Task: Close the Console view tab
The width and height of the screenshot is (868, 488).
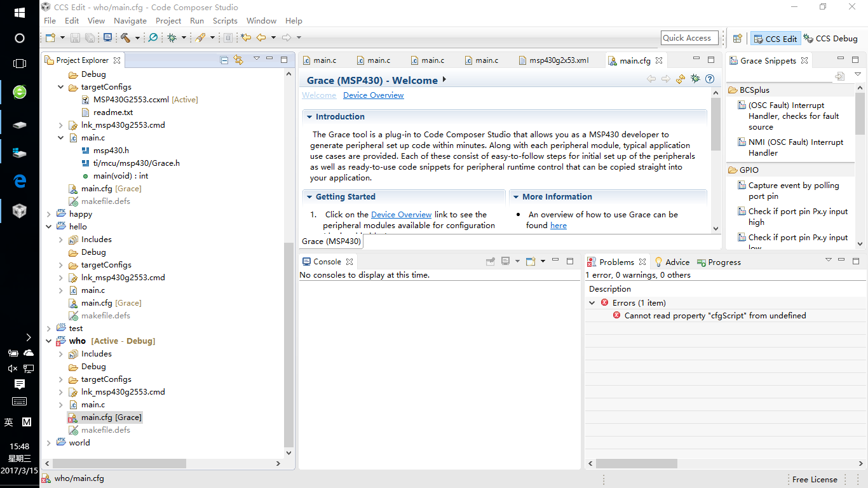Action: tap(349, 262)
